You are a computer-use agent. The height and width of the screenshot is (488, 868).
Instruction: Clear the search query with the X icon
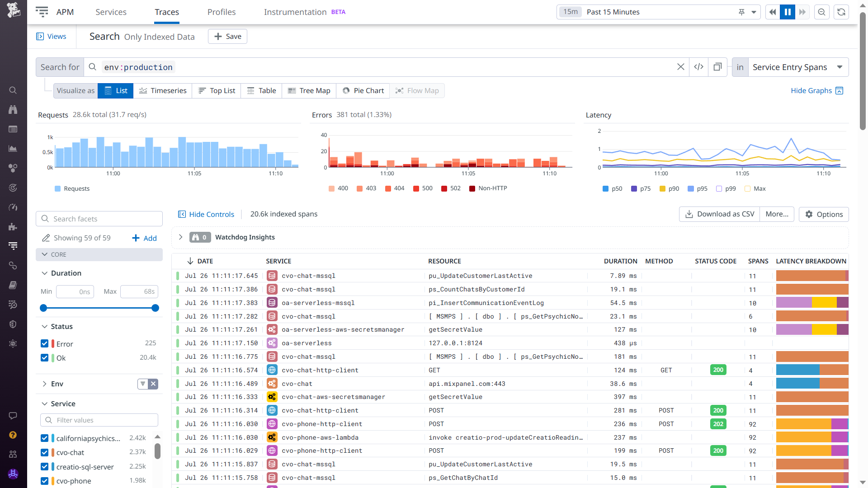point(680,67)
